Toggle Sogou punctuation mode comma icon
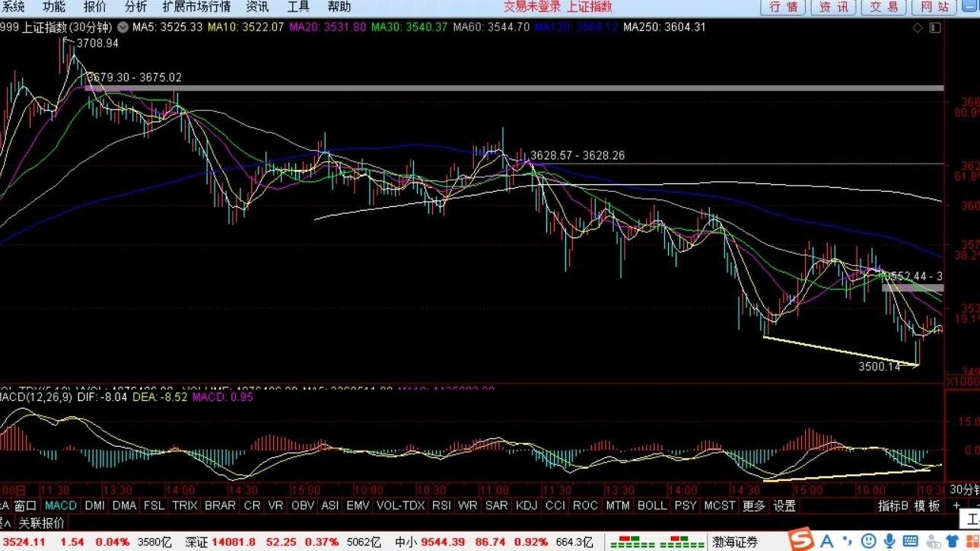 [848, 540]
